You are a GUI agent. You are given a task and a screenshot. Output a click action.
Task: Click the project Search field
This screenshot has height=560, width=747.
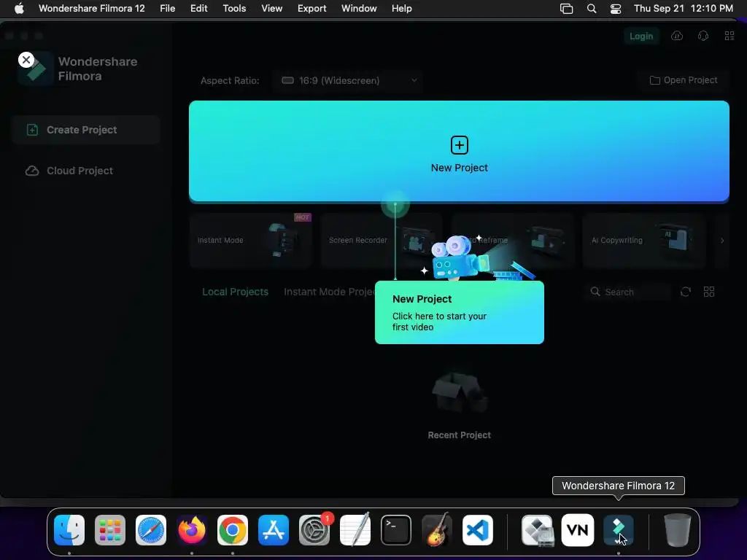coord(628,292)
